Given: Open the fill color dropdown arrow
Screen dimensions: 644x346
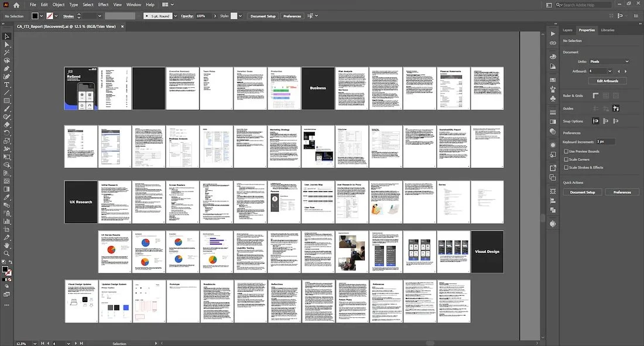Looking at the screenshot, I should pyautogui.click(x=42, y=16).
